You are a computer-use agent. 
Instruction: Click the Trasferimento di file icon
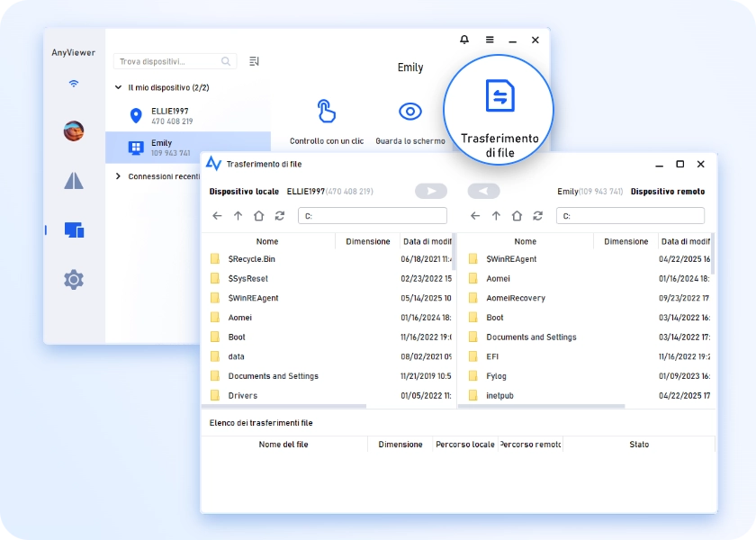pos(499,96)
